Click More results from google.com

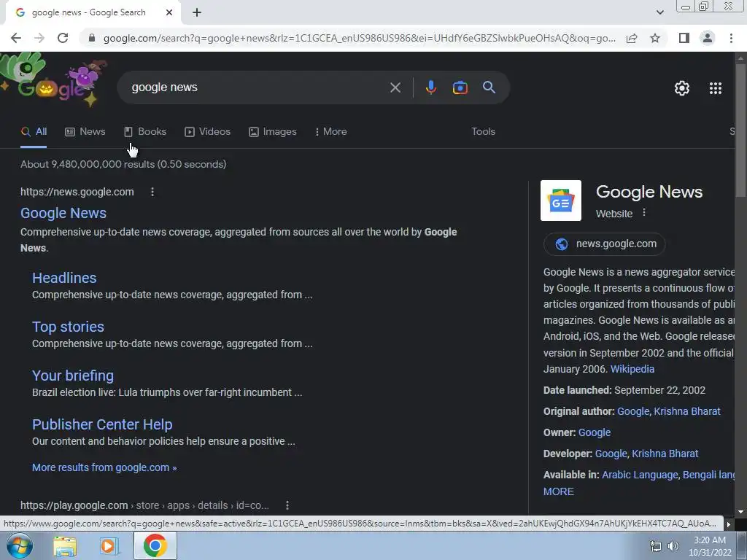click(x=104, y=467)
